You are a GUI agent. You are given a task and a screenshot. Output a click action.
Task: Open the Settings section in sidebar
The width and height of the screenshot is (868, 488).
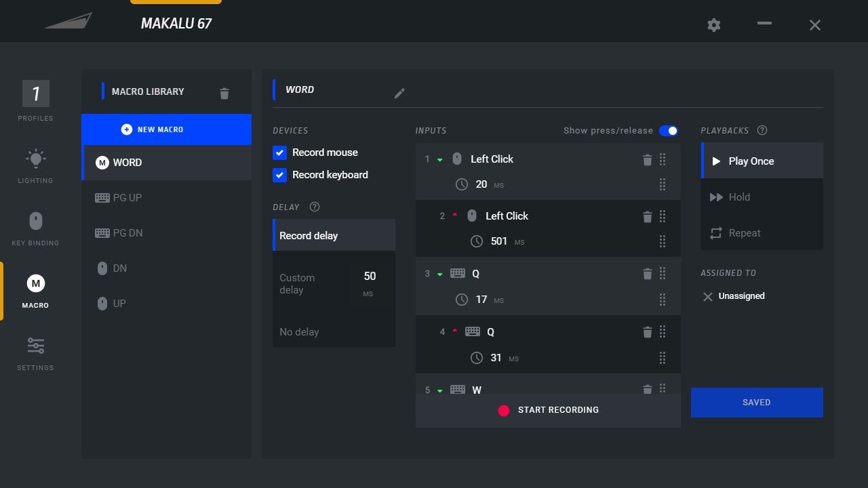click(x=35, y=354)
